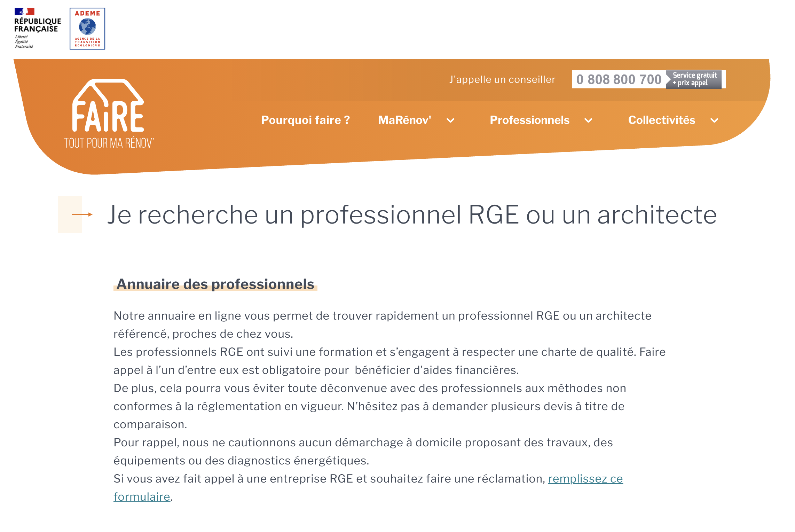Screen dimensions: 795x532
Task: Select the sentence starting "Les professionnels RGE ont suivi"
Action: [x=389, y=361]
